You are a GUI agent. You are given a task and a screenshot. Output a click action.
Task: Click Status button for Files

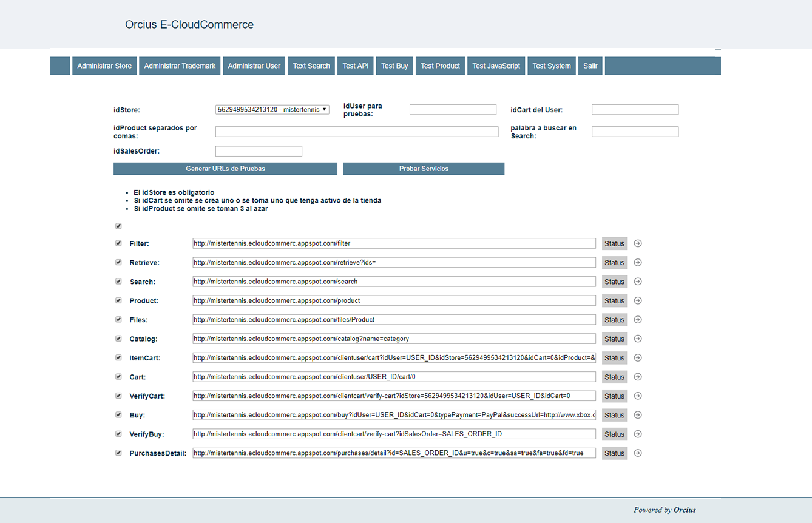point(614,320)
